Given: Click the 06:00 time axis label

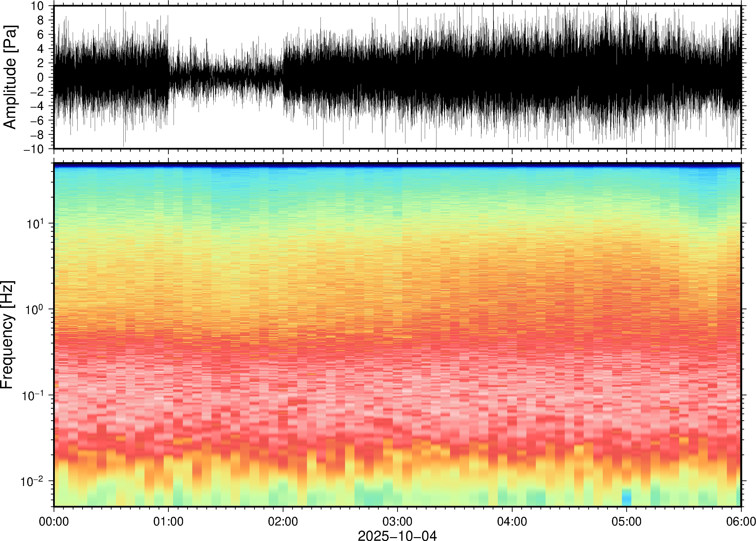Looking at the screenshot, I should [x=741, y=521].
